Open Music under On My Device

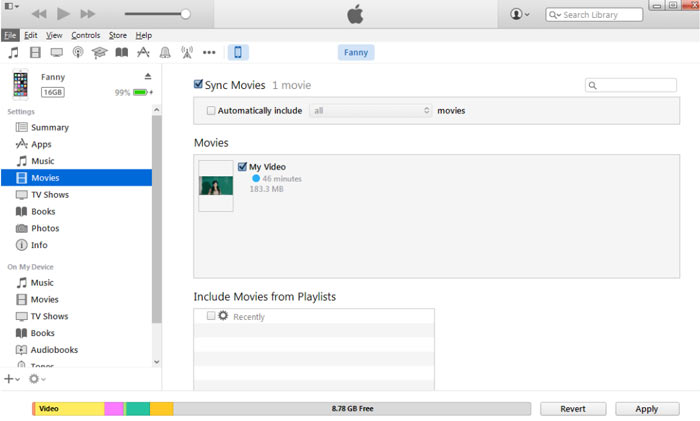pyautogui.click(x=76, y=283)
